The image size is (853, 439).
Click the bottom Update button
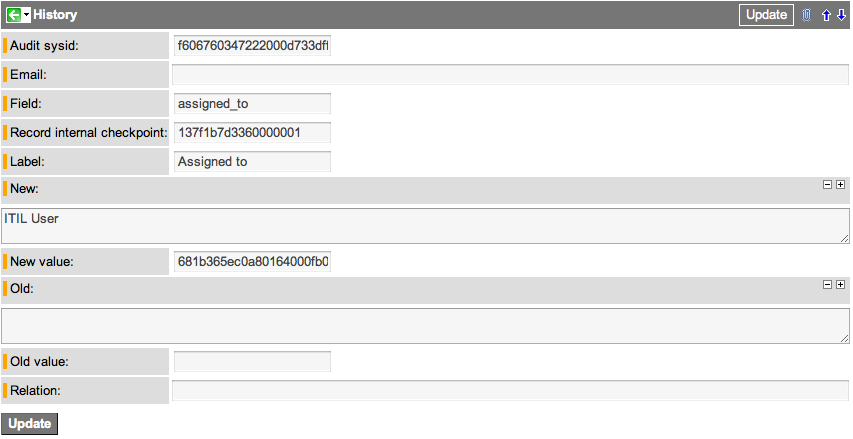tap(29, 424)
